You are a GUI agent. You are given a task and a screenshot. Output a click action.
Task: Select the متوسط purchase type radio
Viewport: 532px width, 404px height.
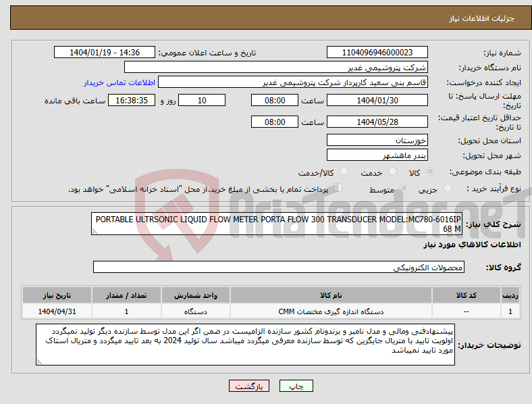click(x=404, y=188)
